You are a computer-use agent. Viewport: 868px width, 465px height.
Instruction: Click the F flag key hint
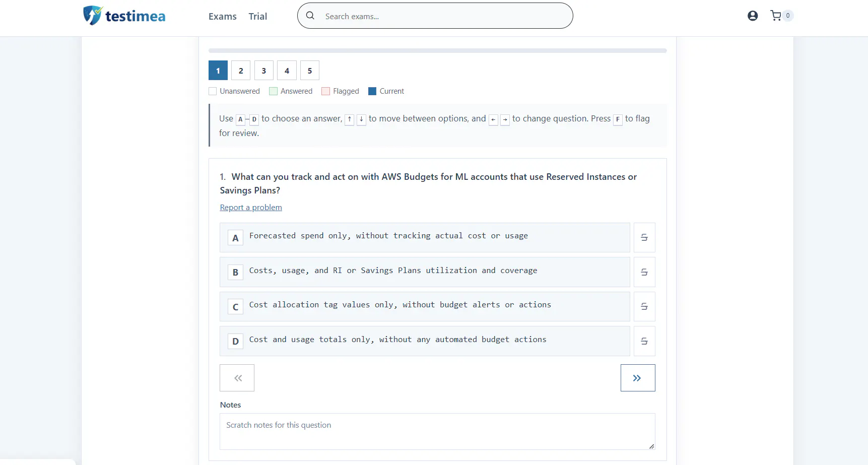(x=618, y=119)
